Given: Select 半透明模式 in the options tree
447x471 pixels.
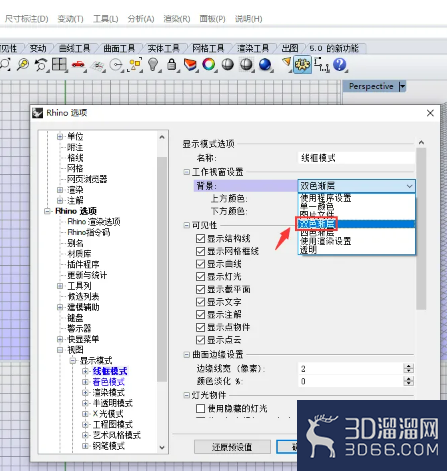Looking at the screenshot, I should tap(113, 403).
